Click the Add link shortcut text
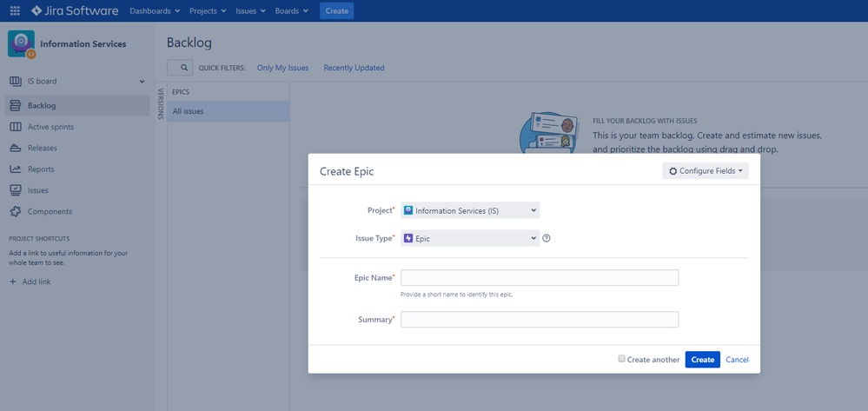Viewport: 868px width, 411px height. coord(36,282)
